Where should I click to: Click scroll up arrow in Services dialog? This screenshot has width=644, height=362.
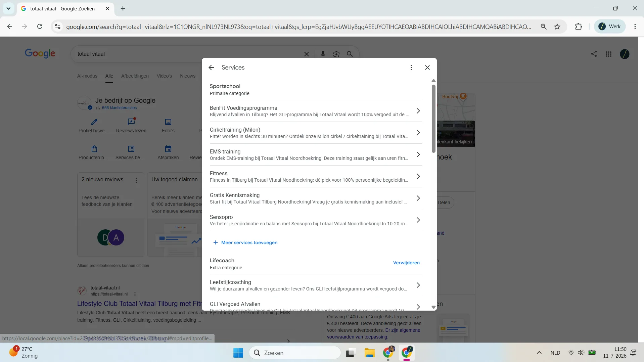click(x=433, y=81)
